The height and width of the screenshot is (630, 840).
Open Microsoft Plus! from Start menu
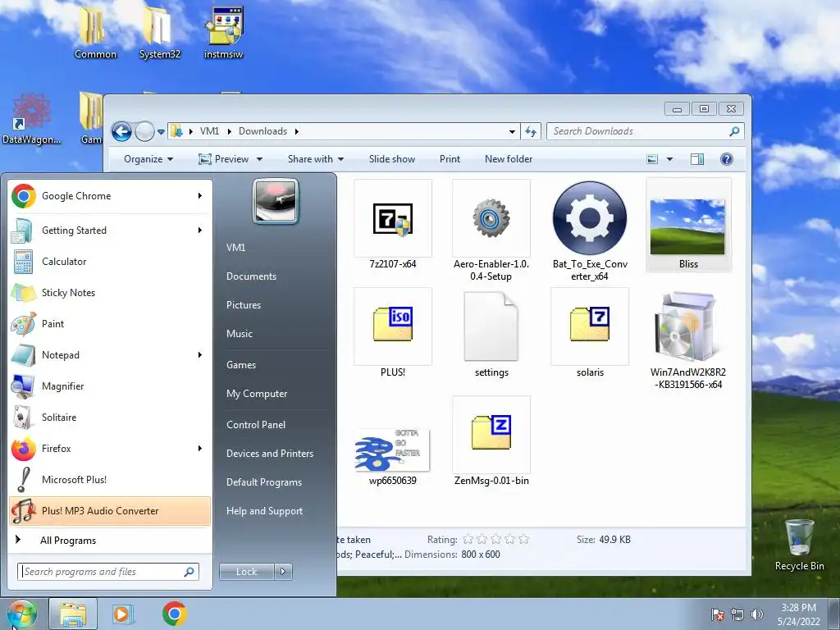110,479
